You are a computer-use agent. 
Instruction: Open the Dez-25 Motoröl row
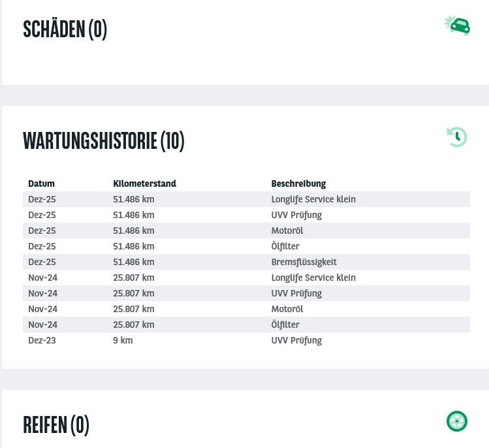287,231
